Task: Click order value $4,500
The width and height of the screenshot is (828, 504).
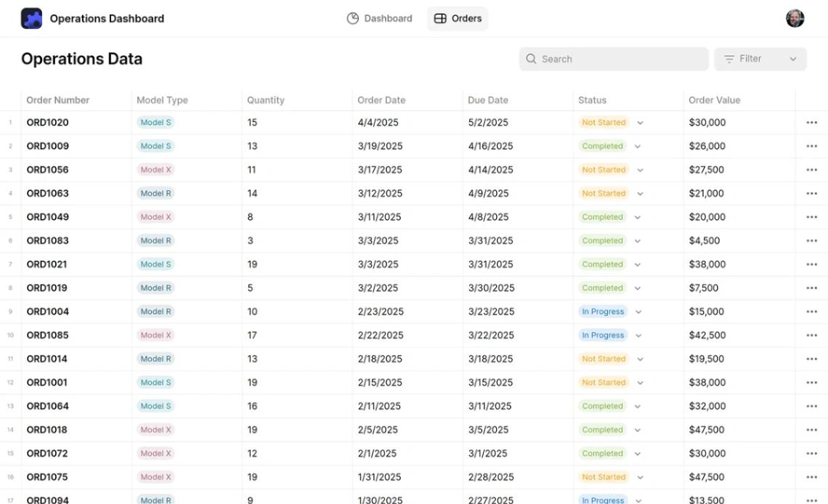Action: [x=705, y=240]
